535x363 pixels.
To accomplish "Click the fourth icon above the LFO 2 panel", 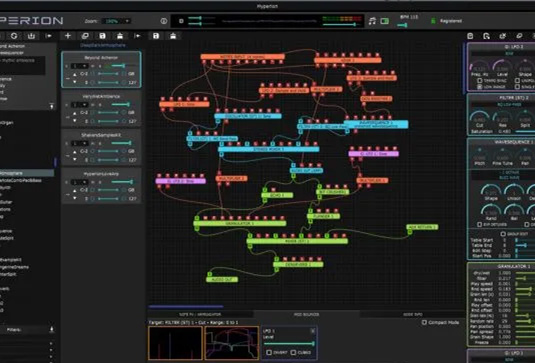I will point(519,36).
